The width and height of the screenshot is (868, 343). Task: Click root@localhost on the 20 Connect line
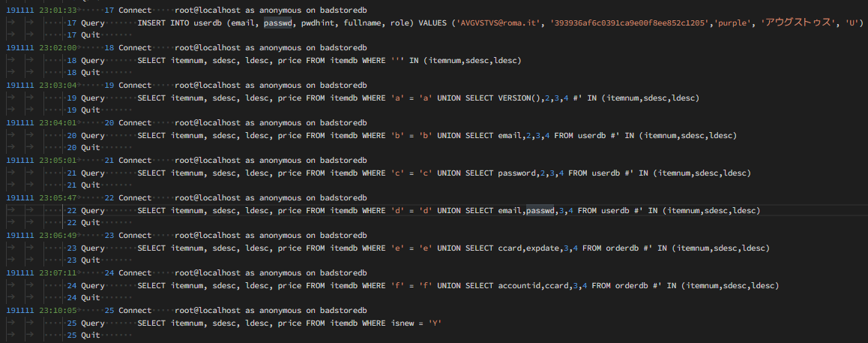[208, 122]
